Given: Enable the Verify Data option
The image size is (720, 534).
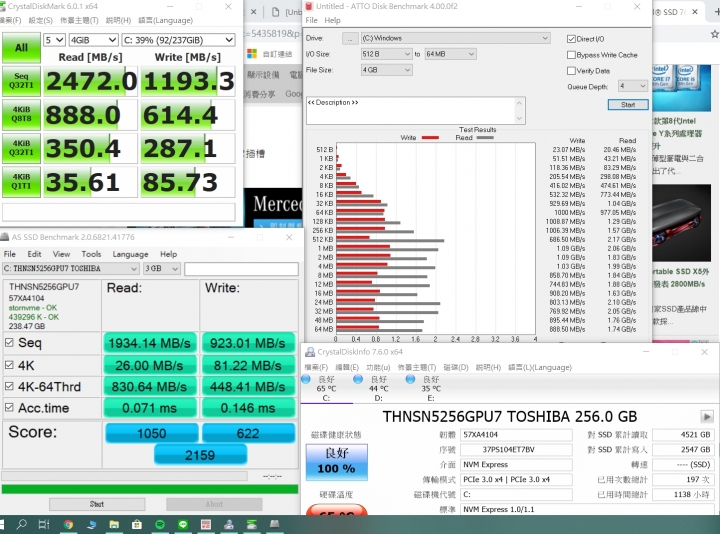Looking at the screenshot, I should click(571, 71).
